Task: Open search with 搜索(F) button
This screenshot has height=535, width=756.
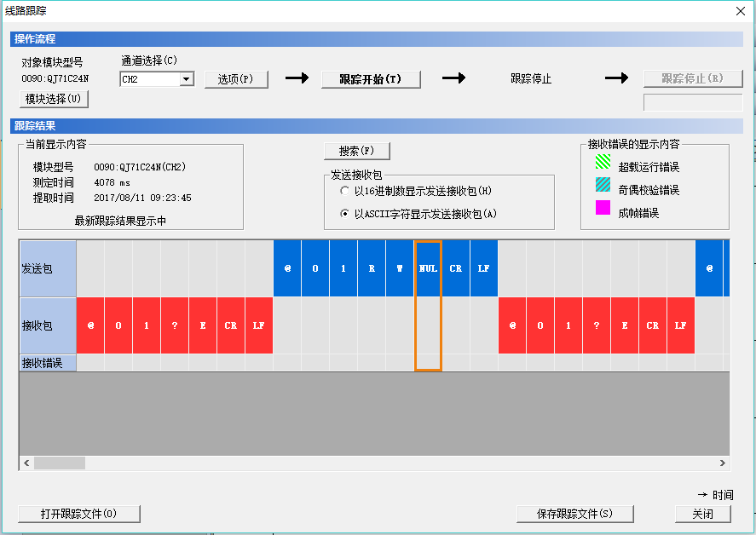Action: [356, 151]
